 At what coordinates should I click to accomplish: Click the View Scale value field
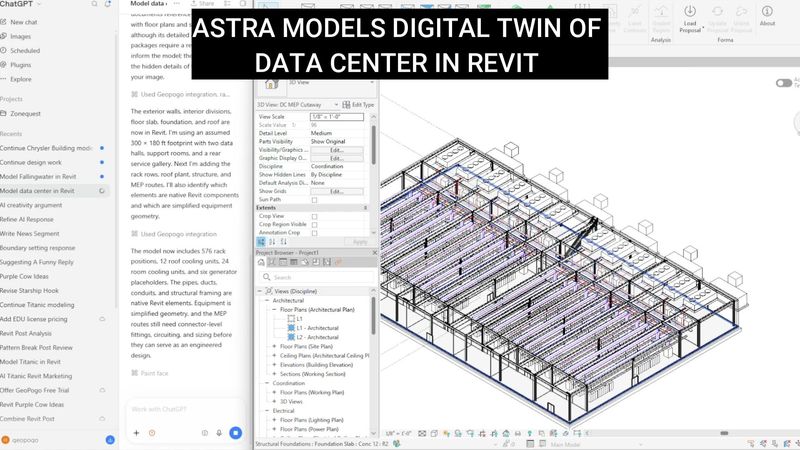click(337, 117)
